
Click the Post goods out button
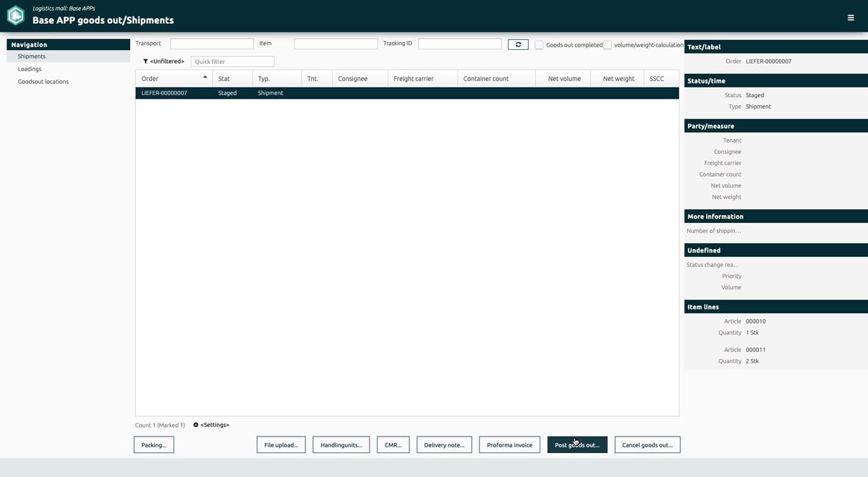[x=577, y=444]
